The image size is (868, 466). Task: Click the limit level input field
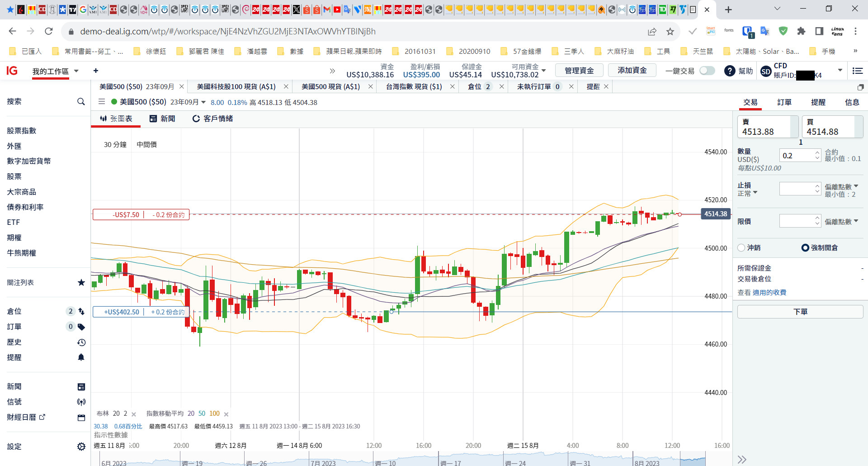(x=797, y=221)
